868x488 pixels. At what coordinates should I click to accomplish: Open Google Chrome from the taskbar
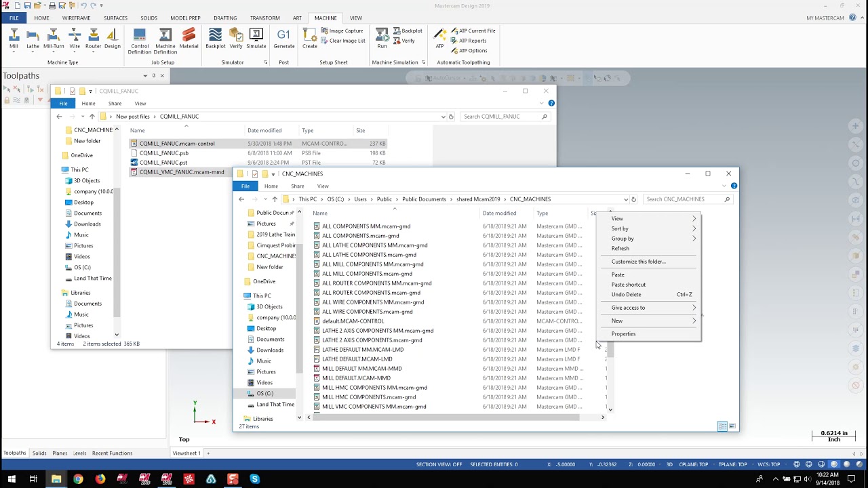pos(78,479)
